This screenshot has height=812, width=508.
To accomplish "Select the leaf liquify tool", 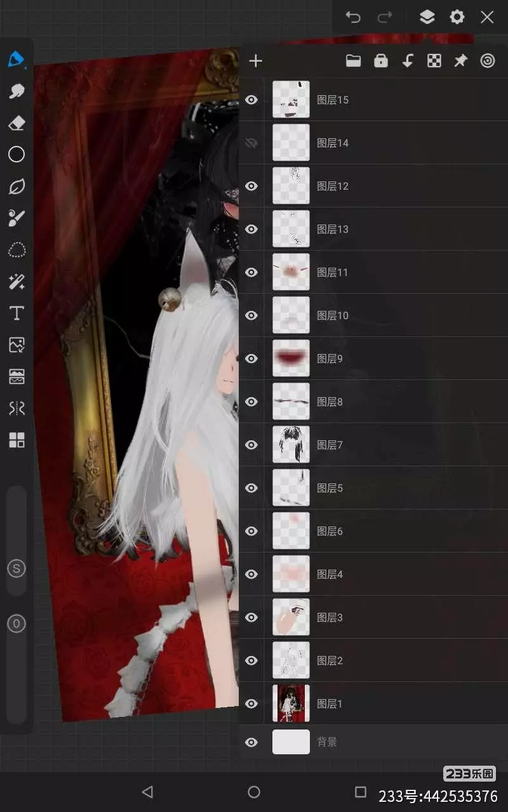I will 17,187.
